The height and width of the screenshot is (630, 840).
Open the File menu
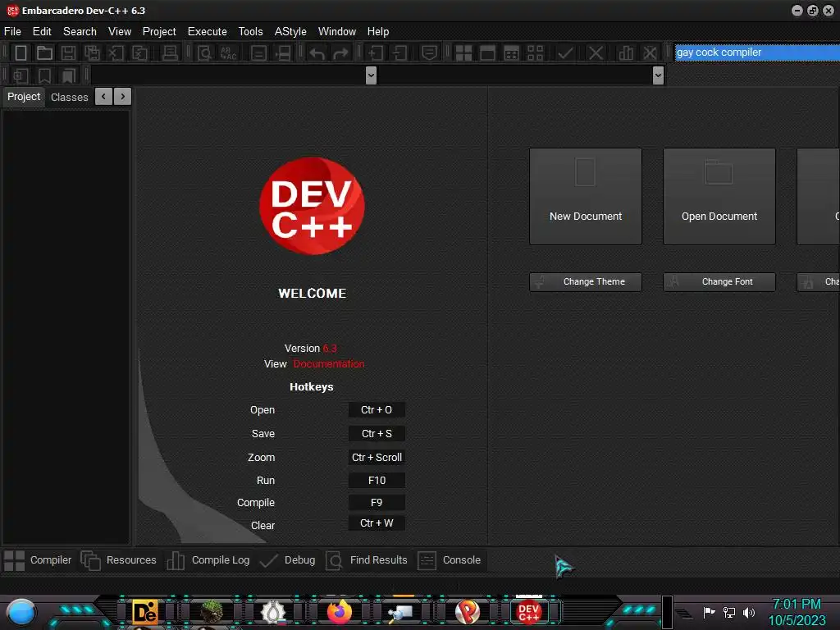pyautogui.click(x=12, y=32)
